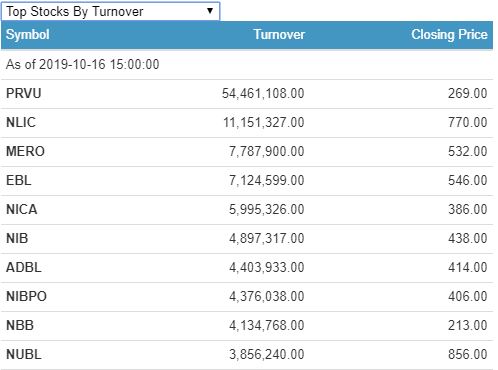This screenshot has width=498, height=370.
Task: Select the NBB stock symbol
Action: (x=20, y=325)
